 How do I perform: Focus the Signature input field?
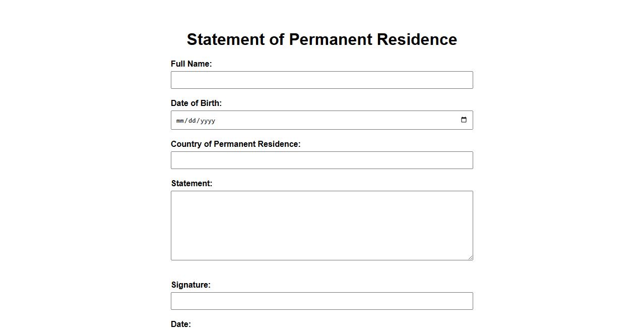(321, 301)
